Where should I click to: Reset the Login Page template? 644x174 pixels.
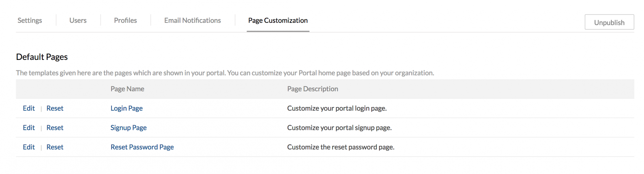coord(55,108)
